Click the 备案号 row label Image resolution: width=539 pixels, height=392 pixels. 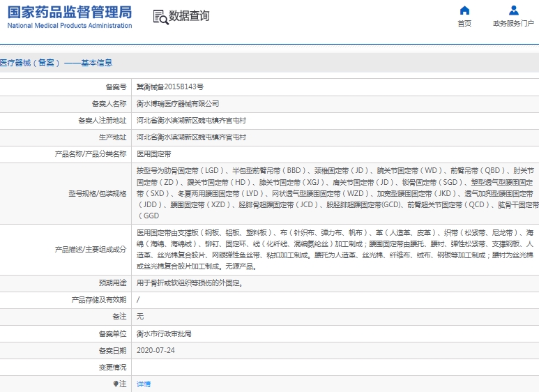click(x=116, y=86)
